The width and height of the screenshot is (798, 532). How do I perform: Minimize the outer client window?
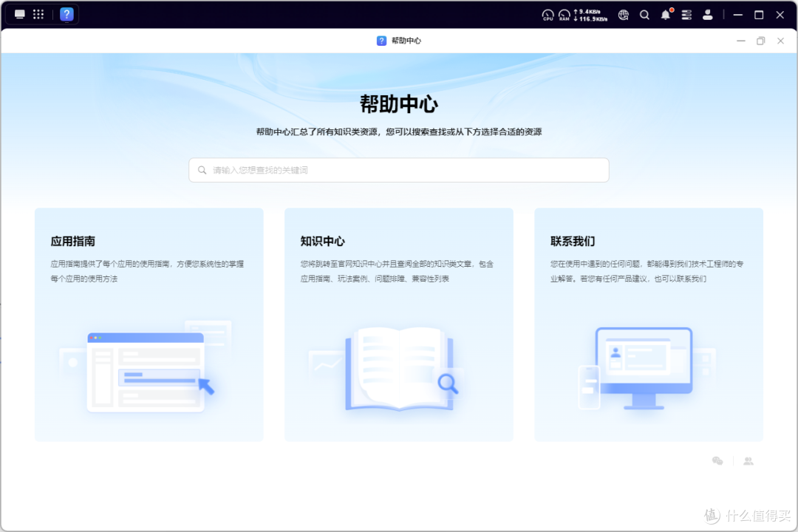[738, 15]
